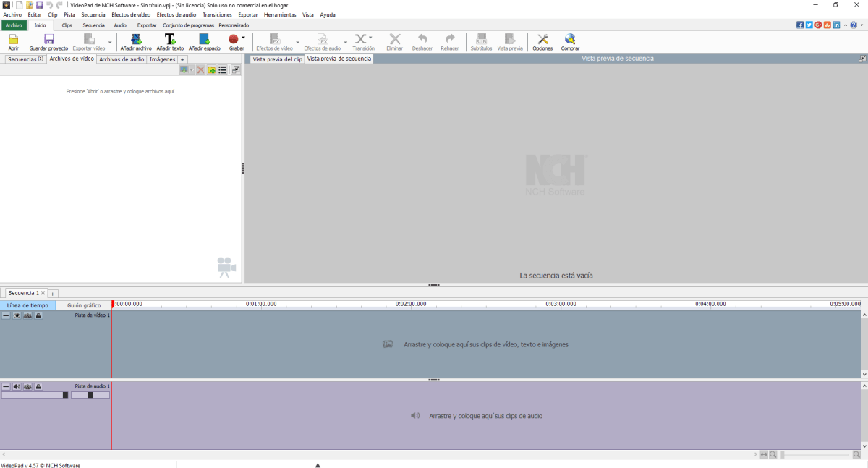Click the Abrir folder icon
Screen dimensions: 868x468
13,39
